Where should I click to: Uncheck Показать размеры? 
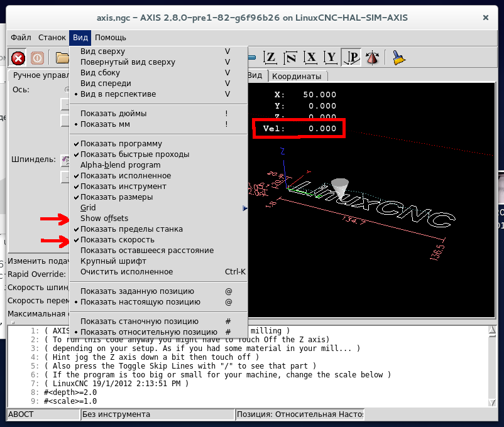tap(159, 197)
